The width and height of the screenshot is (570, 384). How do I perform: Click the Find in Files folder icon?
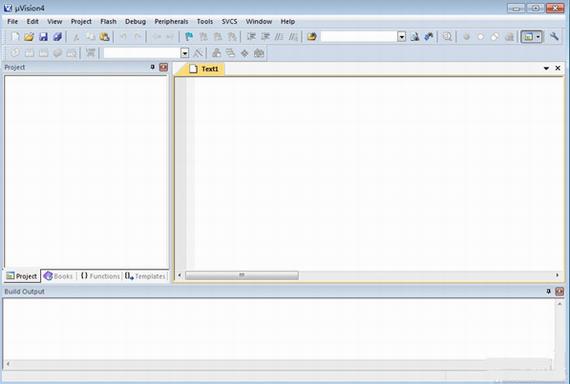coord(312,37)
